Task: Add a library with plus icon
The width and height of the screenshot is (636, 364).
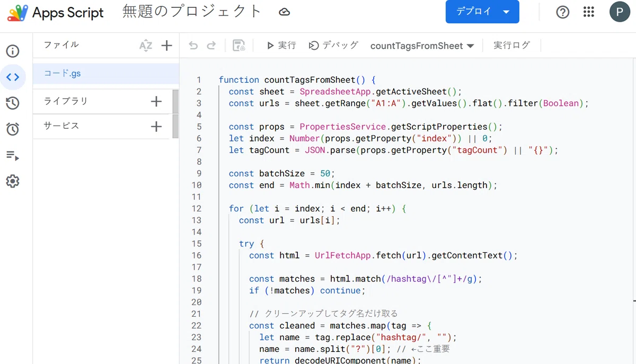Action: [x=156, y=101]
